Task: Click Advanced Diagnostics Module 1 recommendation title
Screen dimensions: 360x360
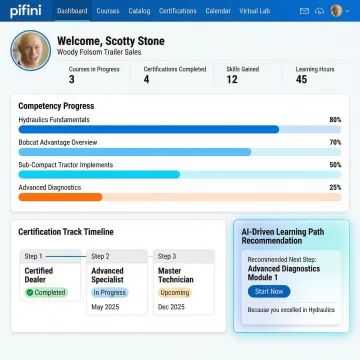Action: pos(284,273)
